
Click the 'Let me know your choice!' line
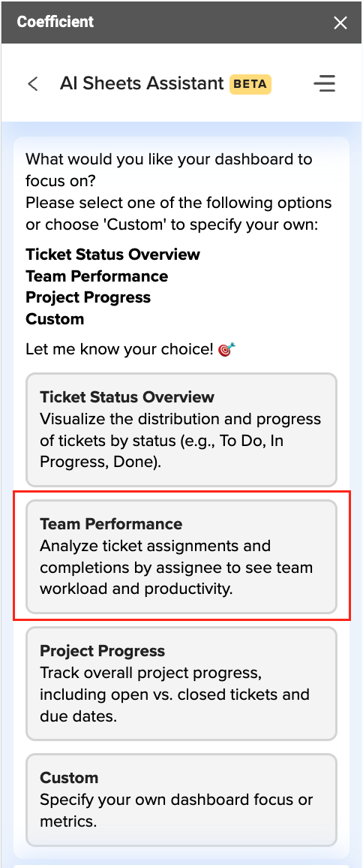(119, 350)
